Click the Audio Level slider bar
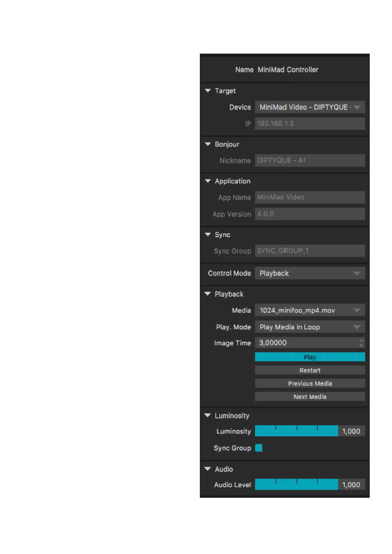The height and width of the screenshot is (554, 392). (x=296, y=485)
